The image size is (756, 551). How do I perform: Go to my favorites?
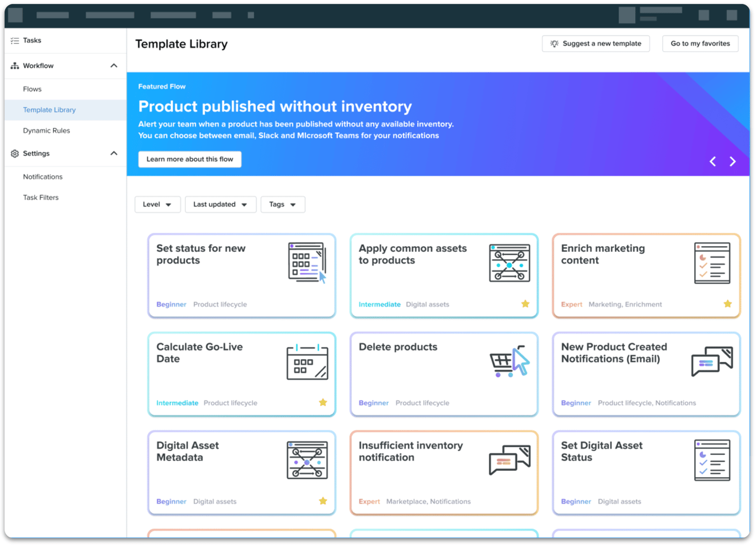point(700,43)
